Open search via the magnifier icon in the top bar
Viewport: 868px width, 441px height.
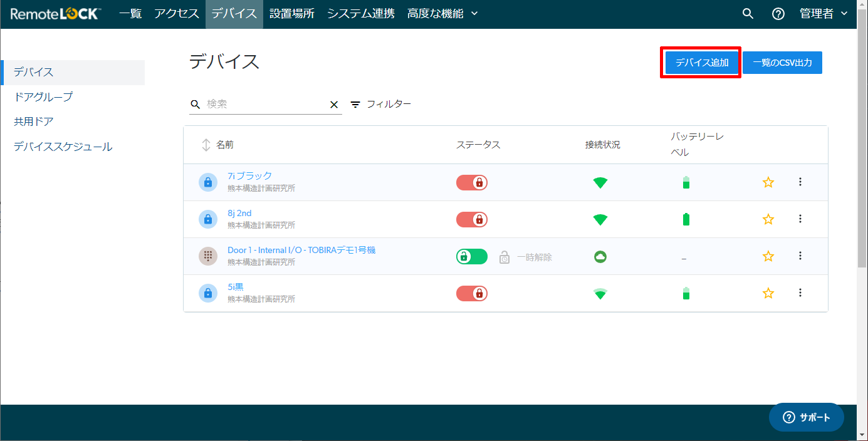[x=748, y=14]
